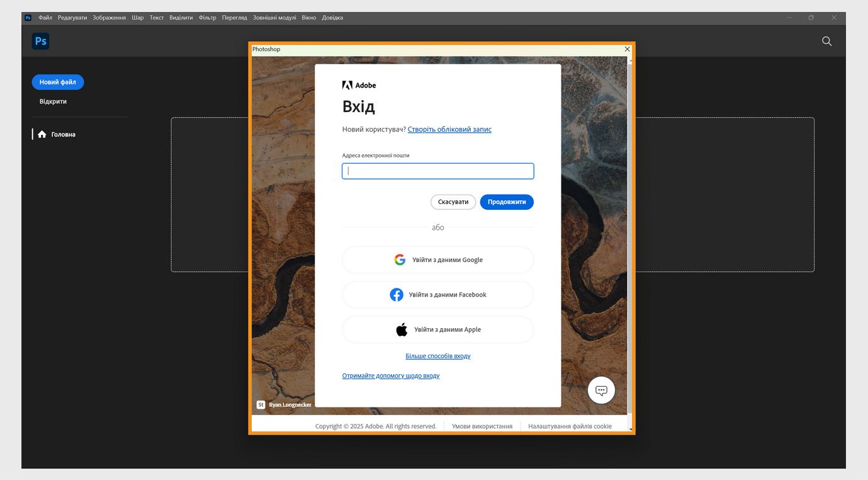Open the chat support bubble icon
Image resolution: width=868 pixels, height=480 pixels.
coord(601,391)
